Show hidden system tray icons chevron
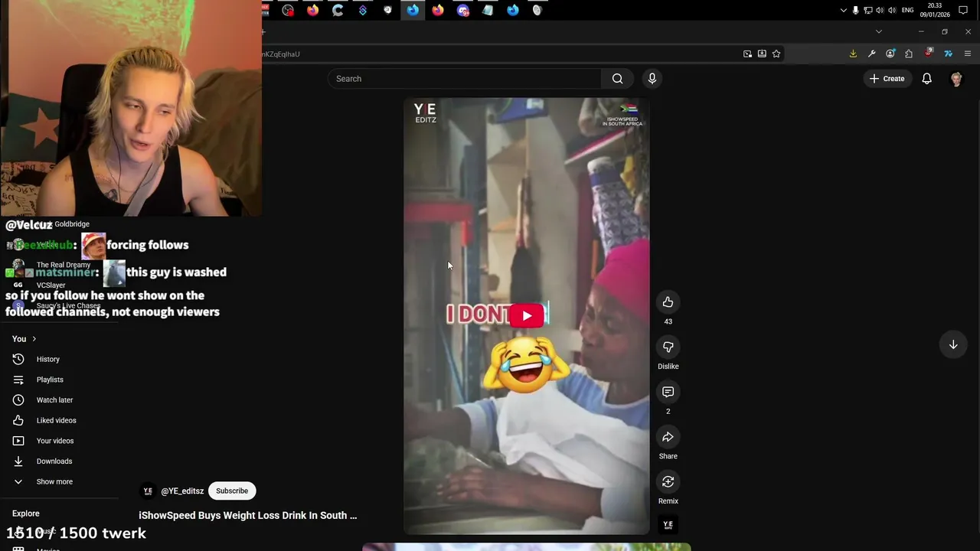The image size is (980, 551). point(843,10)
